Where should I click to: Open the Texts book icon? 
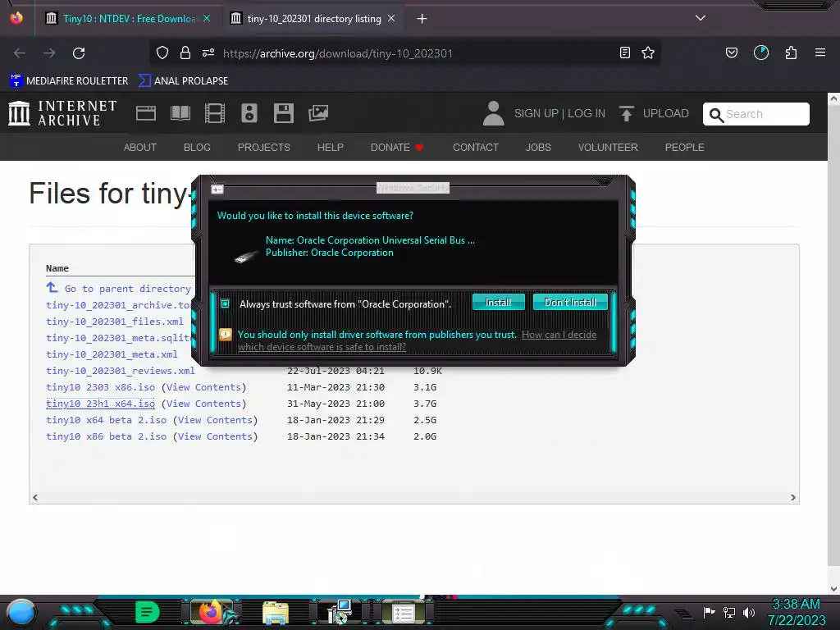pyautogui.click(x=180, y=113)
